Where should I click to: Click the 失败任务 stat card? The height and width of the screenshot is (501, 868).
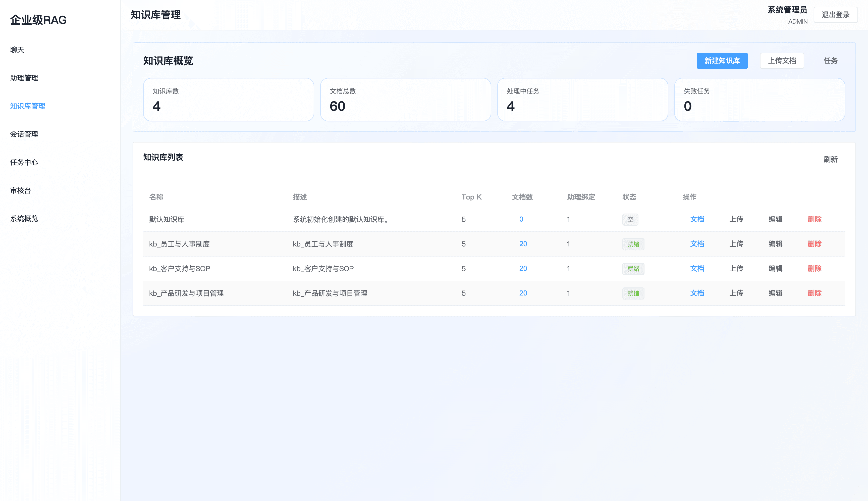759,99
